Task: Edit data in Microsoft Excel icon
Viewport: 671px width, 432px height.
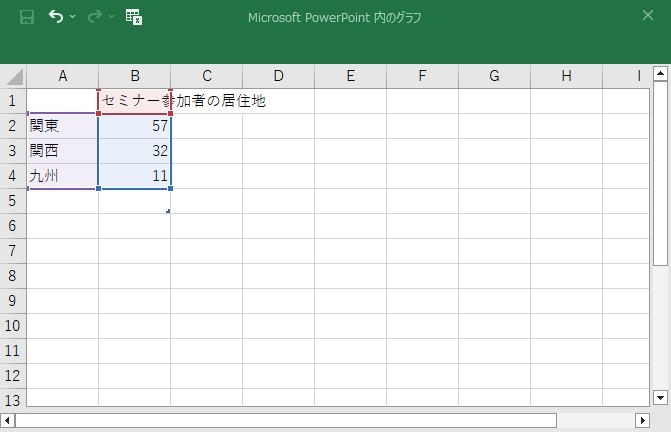Action: pyautogui.click(x=134, y=17)
